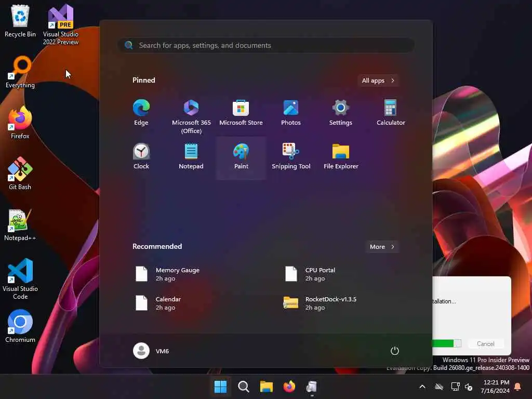Open the clock and date flyout
Image resolution: width=532 pixels, height=399 pixels.
[x=495, y=387]
